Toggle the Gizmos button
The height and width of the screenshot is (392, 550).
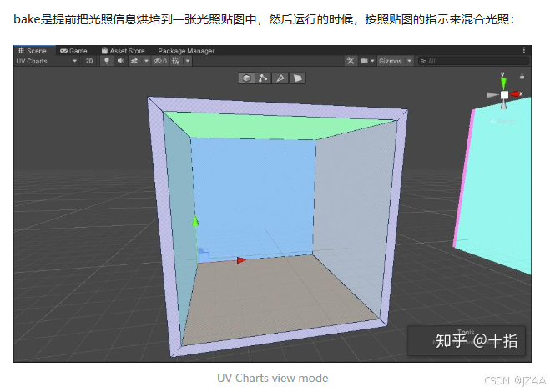tap(390, 61)
